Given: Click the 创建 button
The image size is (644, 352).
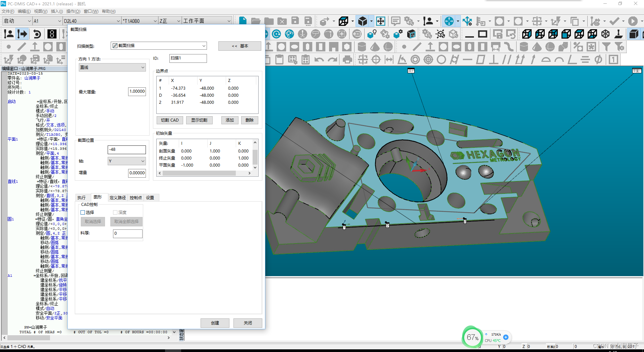Looking at the screenshot, I should 215,323.
